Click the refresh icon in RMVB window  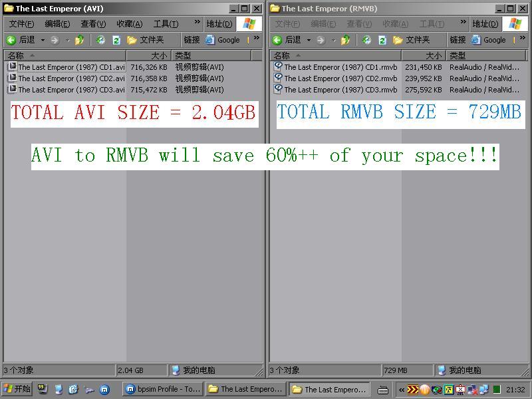(382, 41)
